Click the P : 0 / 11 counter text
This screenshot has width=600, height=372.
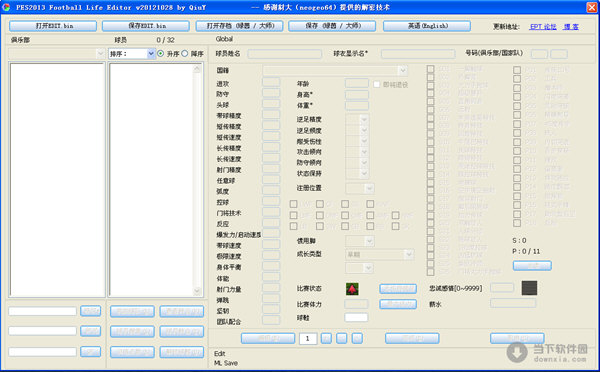click(x=526, y=251)
